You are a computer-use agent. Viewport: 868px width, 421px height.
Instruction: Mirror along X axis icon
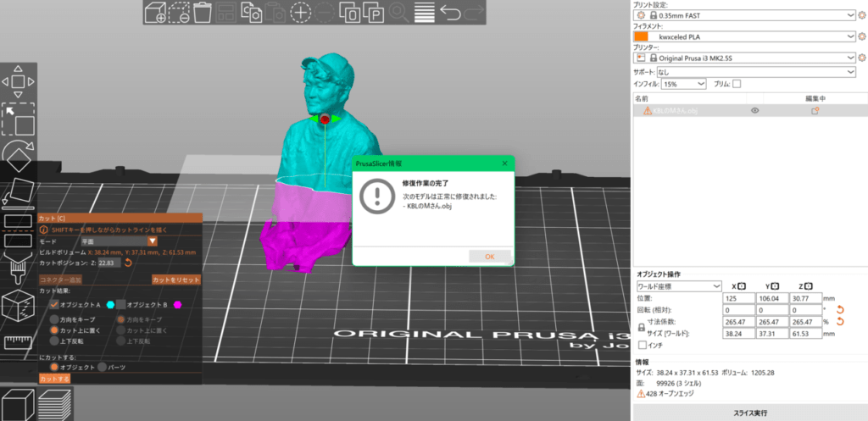[x=743, y=286]
